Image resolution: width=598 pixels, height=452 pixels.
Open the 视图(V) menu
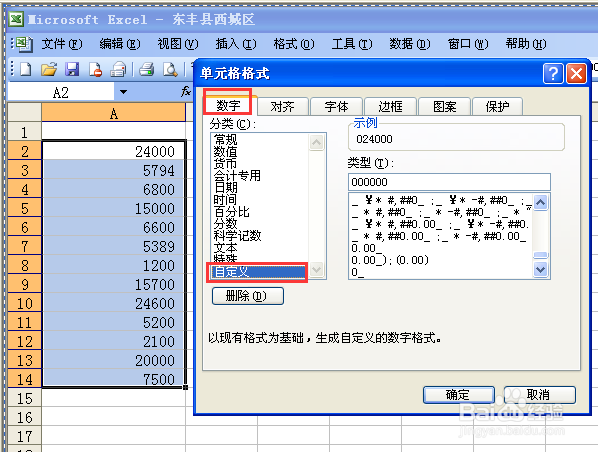tap(178, 44)
